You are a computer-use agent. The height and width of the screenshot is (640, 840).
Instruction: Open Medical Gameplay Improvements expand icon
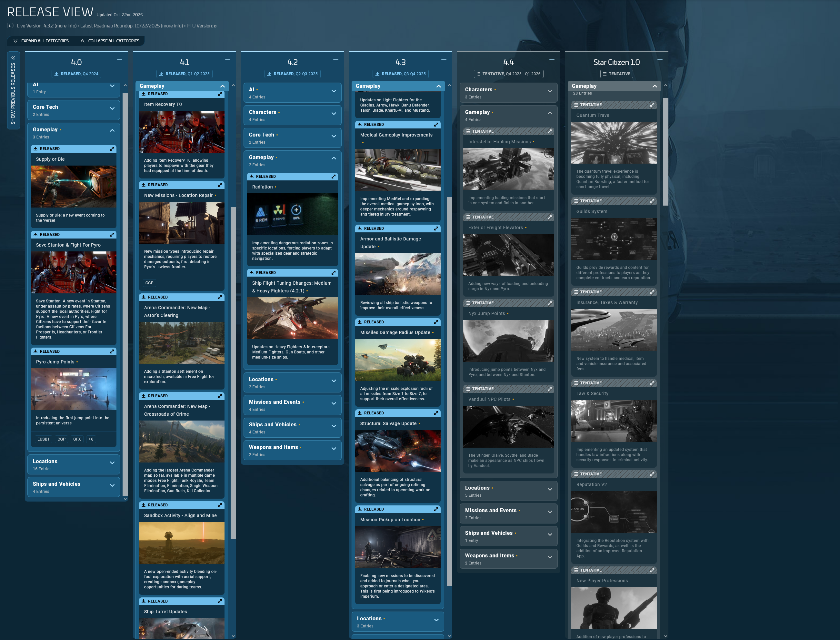coord(436,125)
